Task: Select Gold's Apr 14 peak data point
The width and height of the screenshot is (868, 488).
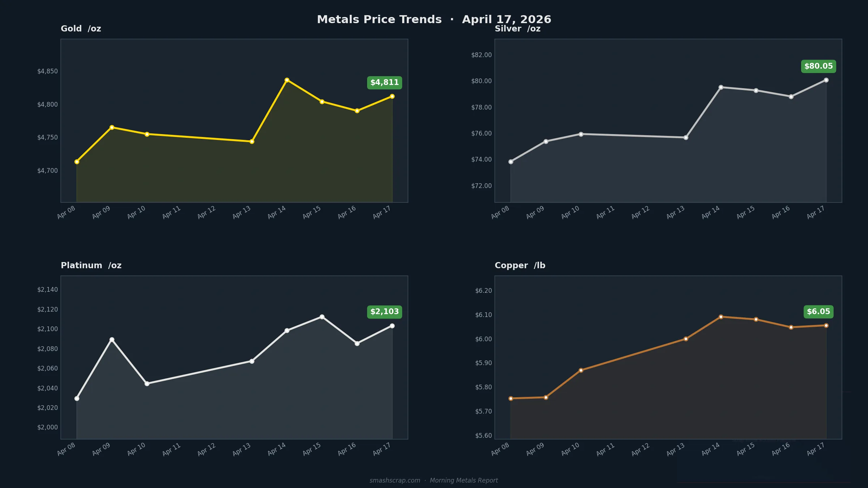Action: [x=287, y=80]
